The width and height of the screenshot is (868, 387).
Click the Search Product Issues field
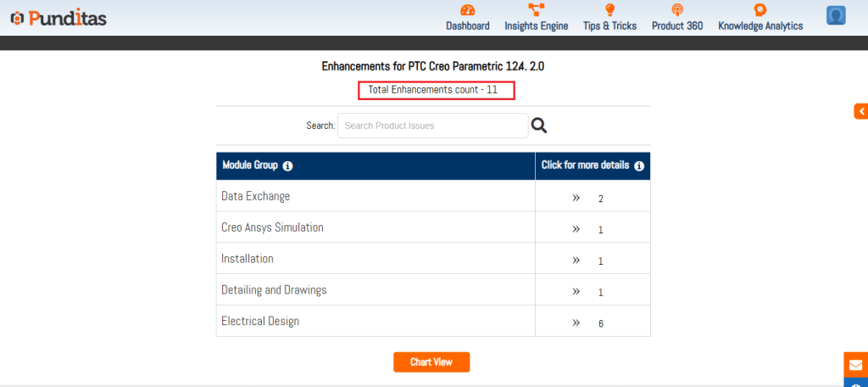432,126
